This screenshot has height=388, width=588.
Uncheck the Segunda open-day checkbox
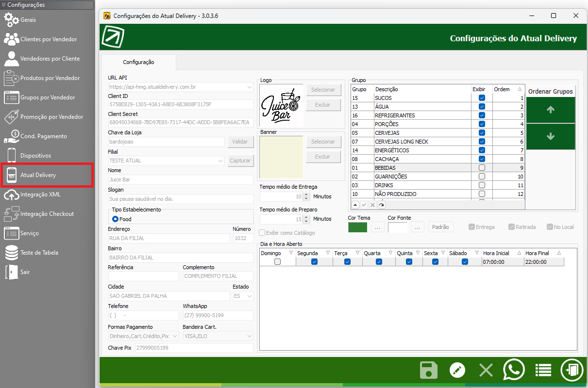(314, 262)
